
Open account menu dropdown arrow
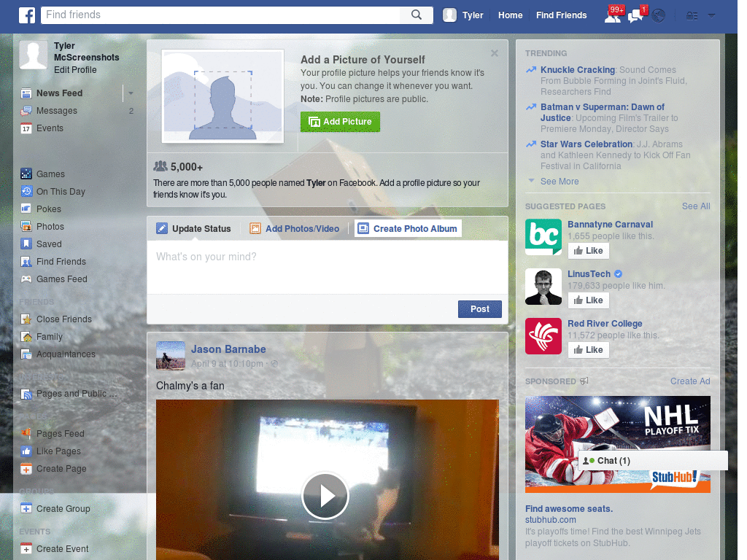[711, 15]
